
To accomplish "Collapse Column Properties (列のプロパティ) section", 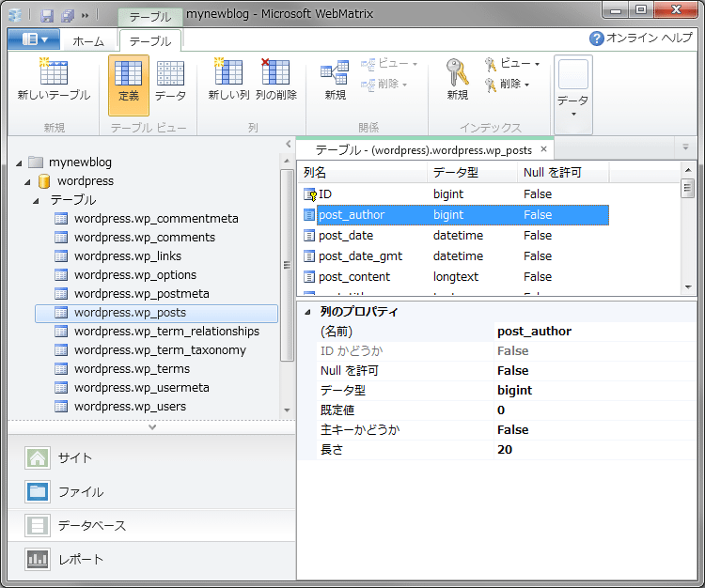I will (x=308, y=312).
